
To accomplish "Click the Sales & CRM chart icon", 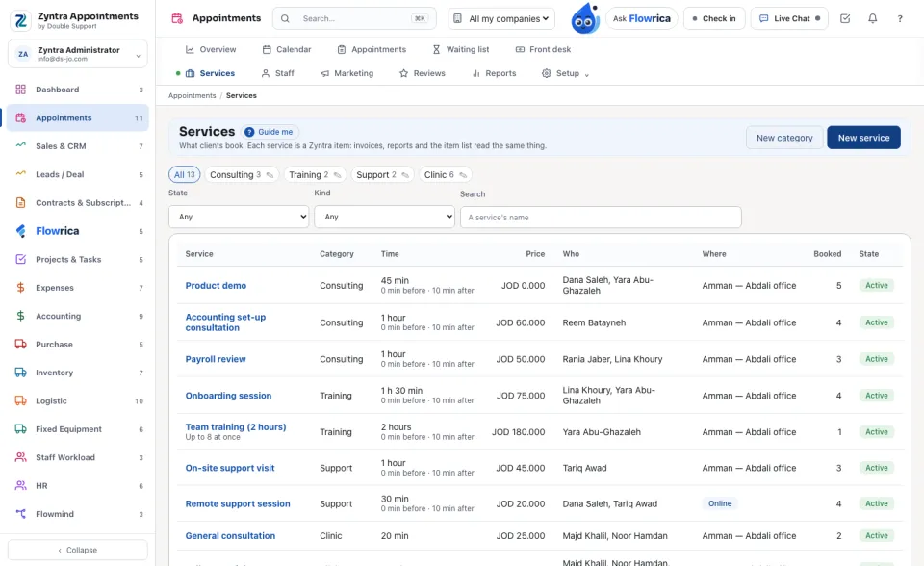I will tap(20, 145).
